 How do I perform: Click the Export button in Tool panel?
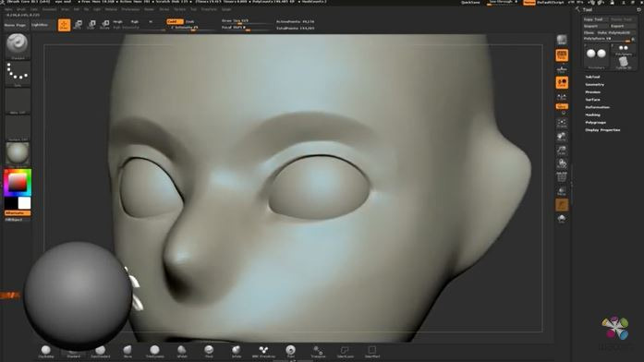(622, 26)
